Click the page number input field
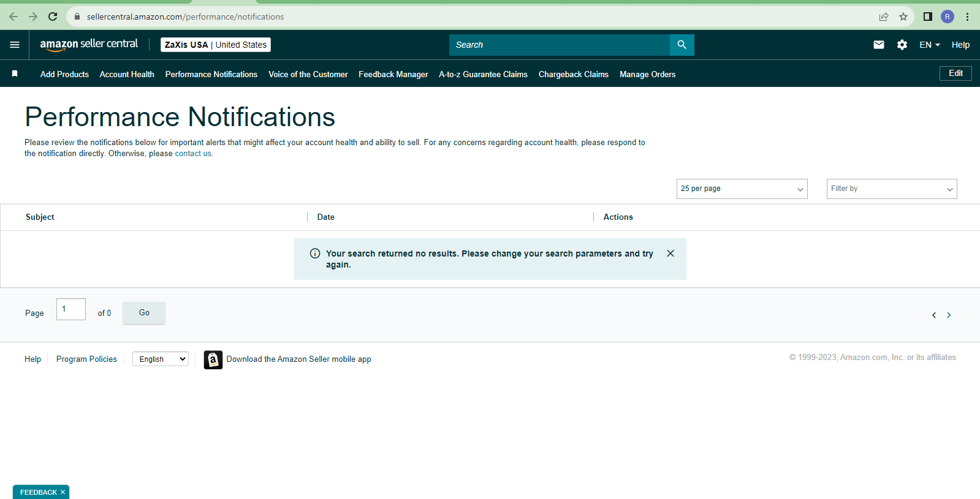This screenshot has width=980, height=499. point(71,309)
